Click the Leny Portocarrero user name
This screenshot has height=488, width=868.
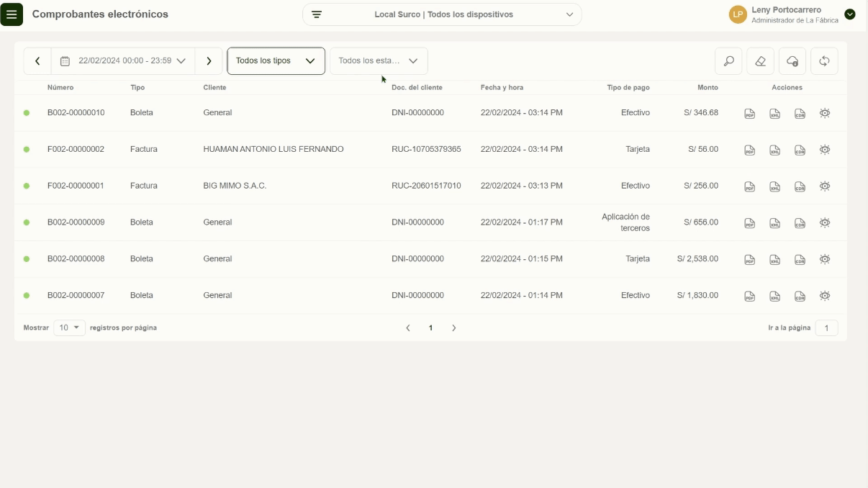[786, 9]
